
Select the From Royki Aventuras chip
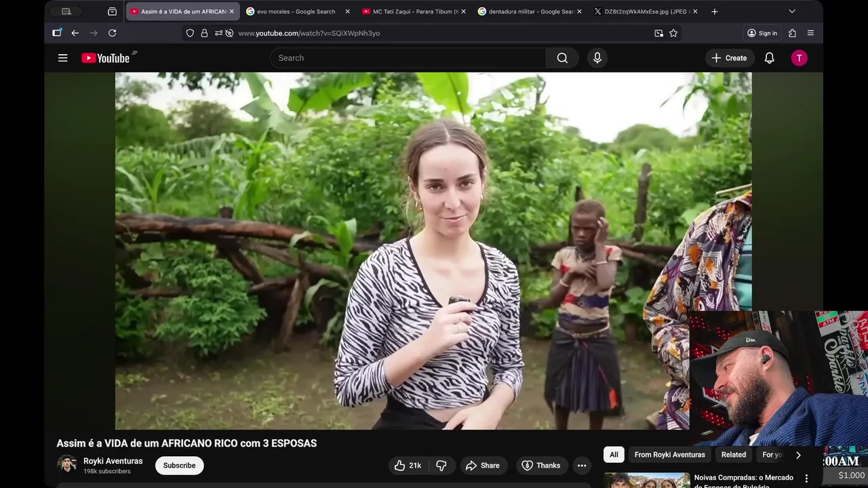669,455
